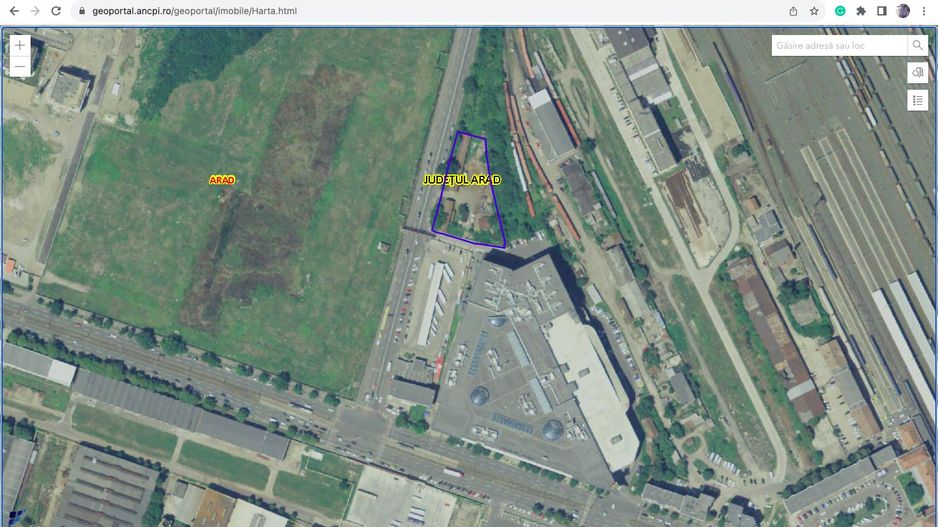Open the parcel identify/search tool icon
Image resolution: width=938 pixels, height=527 pixels.
point(918,73)
